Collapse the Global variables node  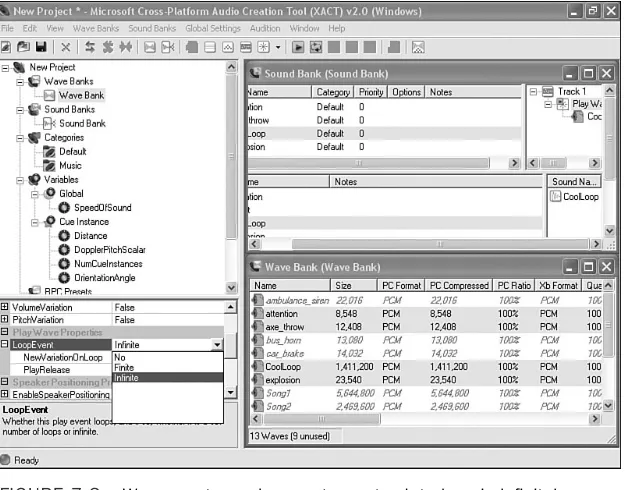pyautogui.click(x=35, y=194)
